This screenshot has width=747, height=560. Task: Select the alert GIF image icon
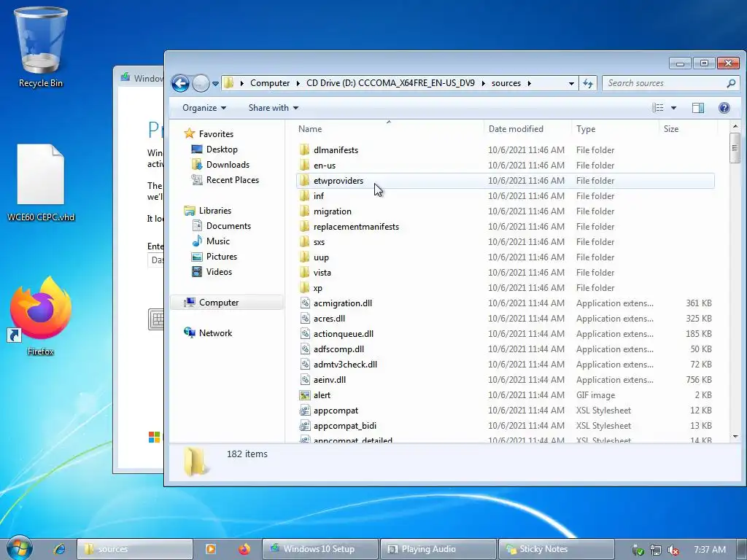(304, 394)
